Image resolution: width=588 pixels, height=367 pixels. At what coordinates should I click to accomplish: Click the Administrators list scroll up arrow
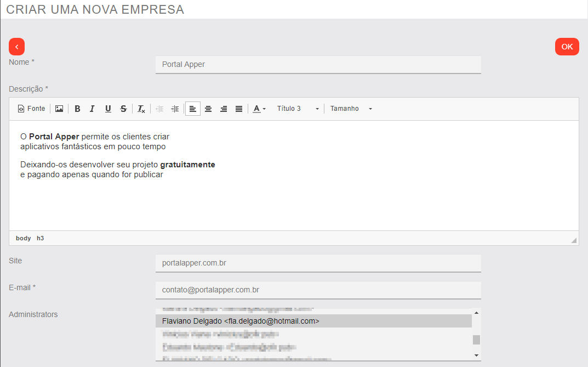tap(476, 313)
